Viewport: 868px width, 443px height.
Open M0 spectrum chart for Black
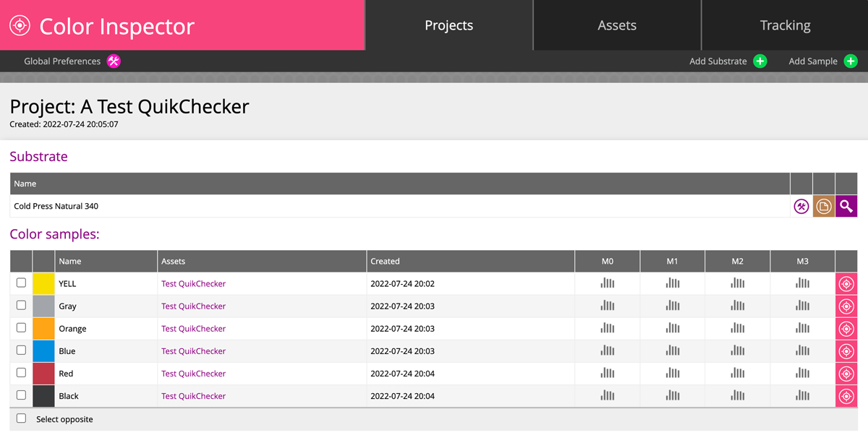608,395
